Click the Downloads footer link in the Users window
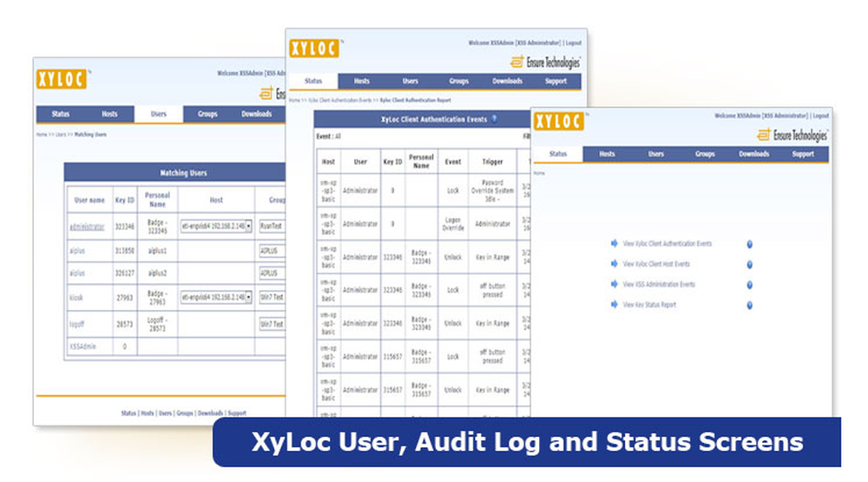This screenshot has width=868, height=482. 210,413
